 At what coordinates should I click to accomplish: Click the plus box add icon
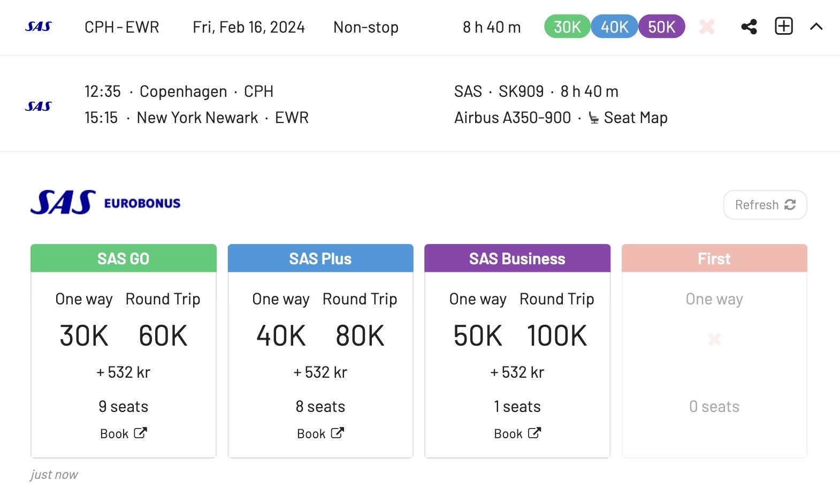[x=784, y=26]
